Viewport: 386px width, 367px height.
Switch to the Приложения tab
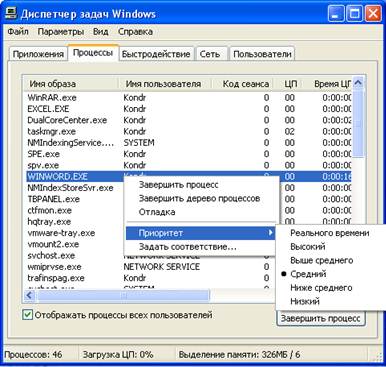click(38, 54)
